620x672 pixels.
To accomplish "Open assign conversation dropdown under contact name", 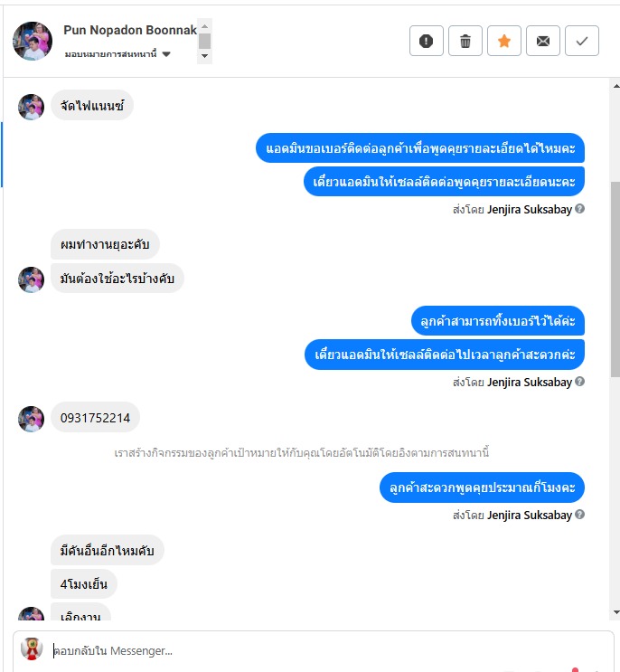I will [117, 54].
